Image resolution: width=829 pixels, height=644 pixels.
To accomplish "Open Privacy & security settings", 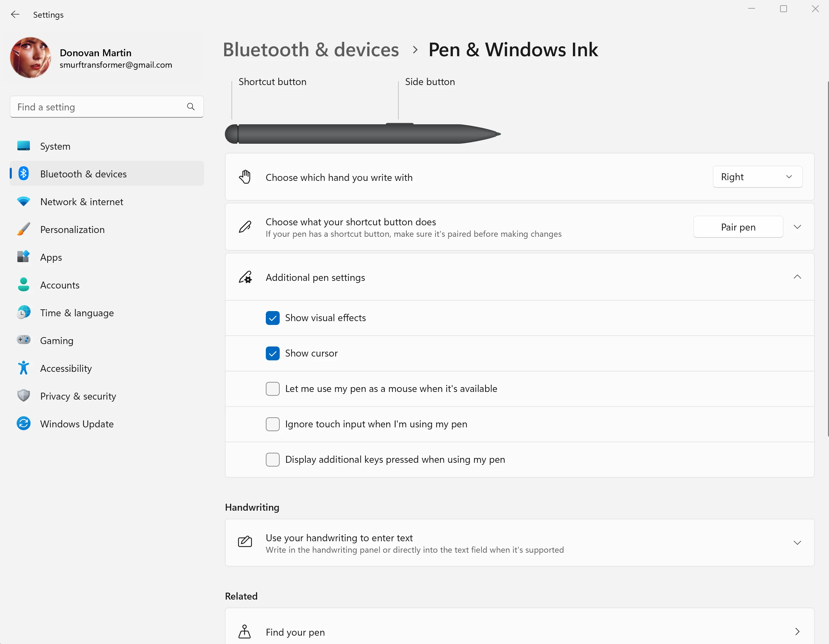I will [x=78, y=396].
